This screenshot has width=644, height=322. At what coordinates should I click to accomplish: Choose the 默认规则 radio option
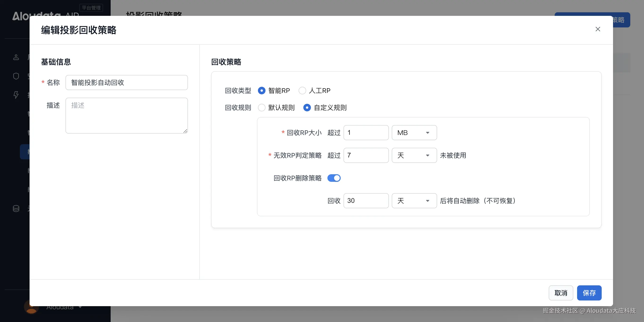coord(261,108)
